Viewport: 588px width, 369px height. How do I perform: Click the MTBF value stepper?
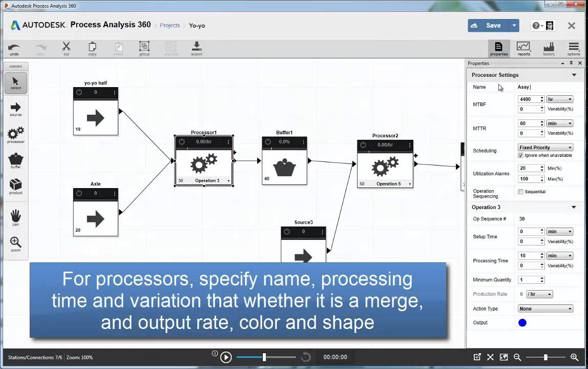[x=542, y=99]
